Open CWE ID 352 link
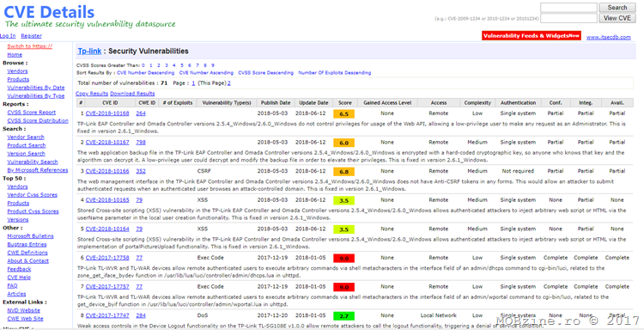Viewport: 644px width, 330px height. 141,171
